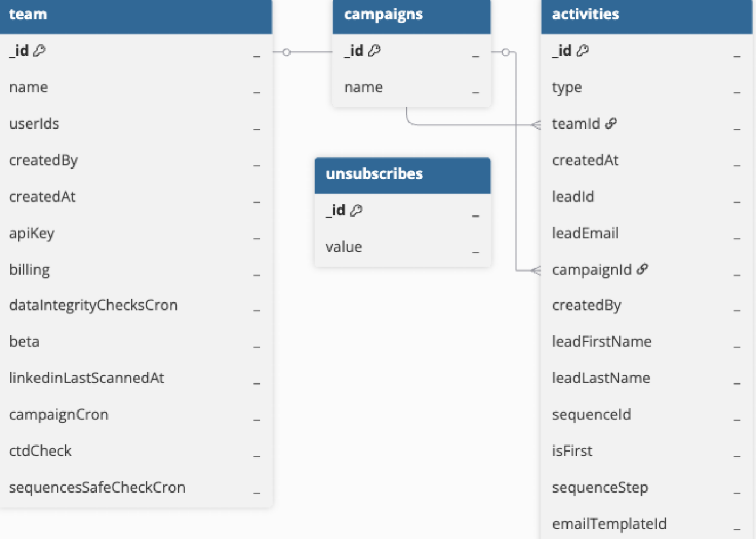The image size is (756, 539).
Task: Click the crow's foot marker at teamId
Action: (536, 125)
